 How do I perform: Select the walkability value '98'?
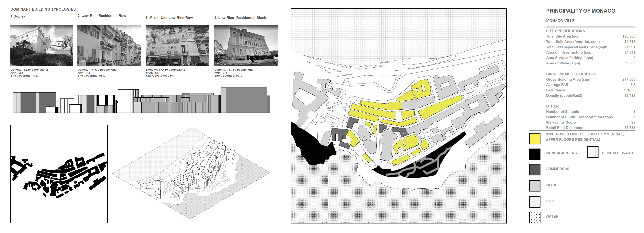633,122
